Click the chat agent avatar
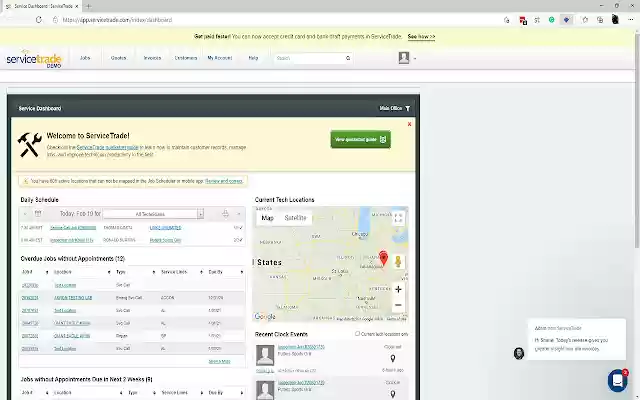Viewport: 640px width, 400px height. [519, 353]
